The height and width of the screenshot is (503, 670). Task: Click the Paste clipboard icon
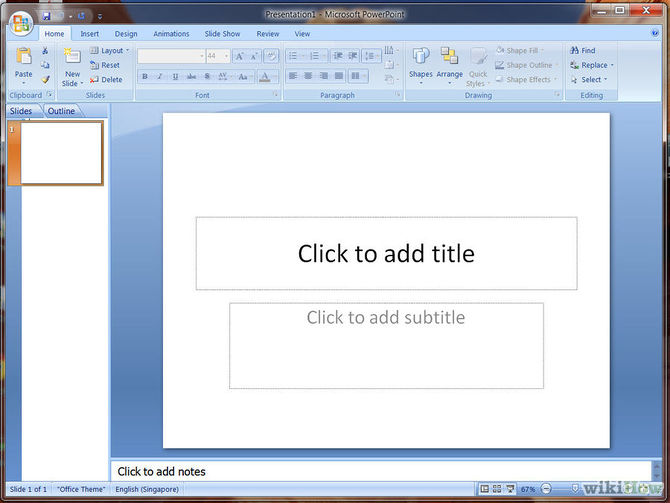23,58
